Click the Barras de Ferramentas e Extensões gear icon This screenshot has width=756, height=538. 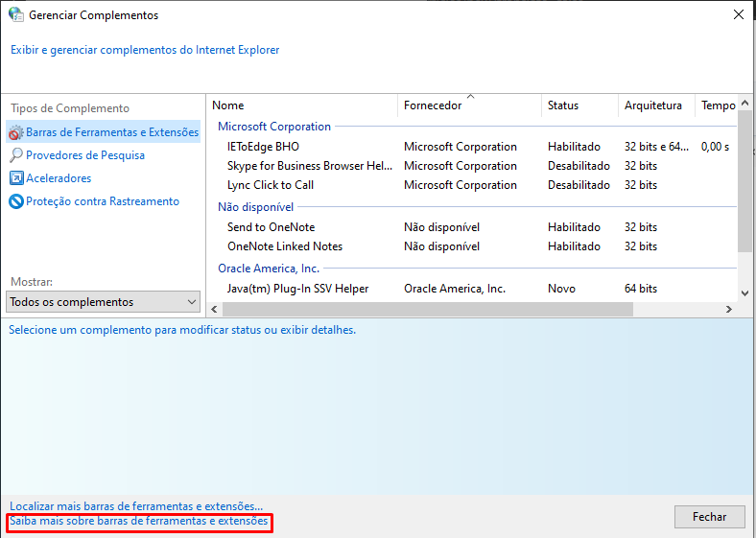(x=16, y=132)
